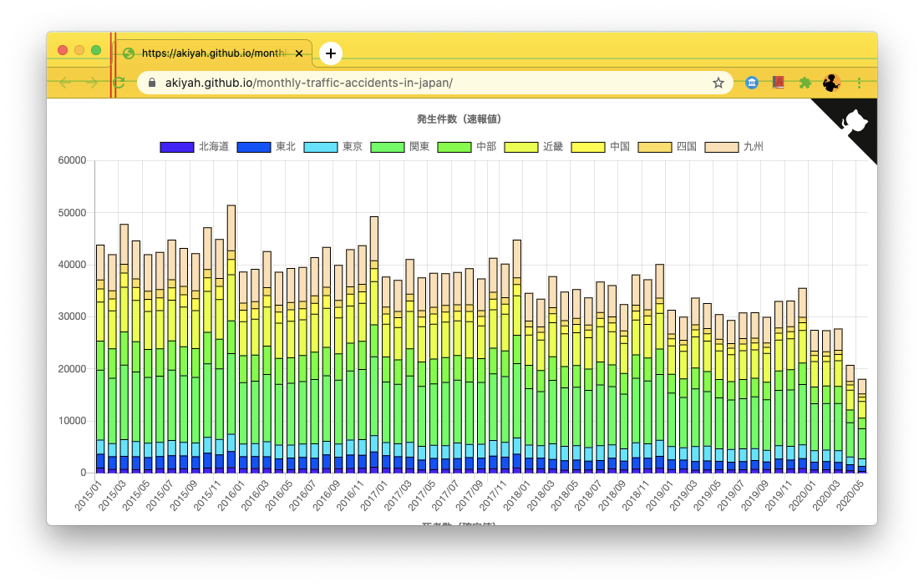Open the blue building extension icon
The width and height of the screenshot is (924, 587).
pos(751,83)
